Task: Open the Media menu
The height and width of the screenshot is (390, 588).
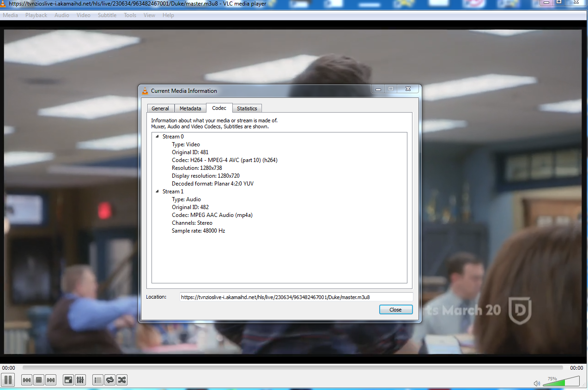Action: click(11, 15)
